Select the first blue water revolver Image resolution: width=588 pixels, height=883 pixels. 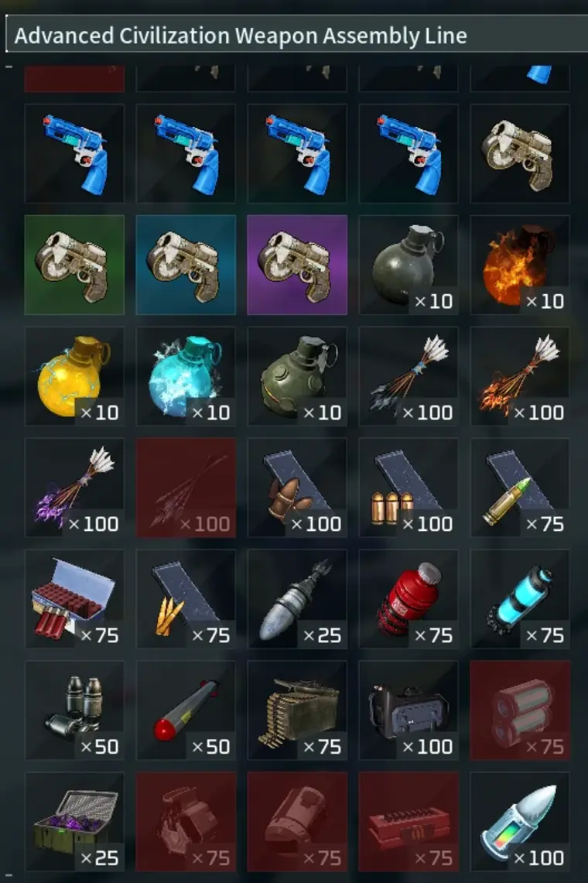click(74, 153)
